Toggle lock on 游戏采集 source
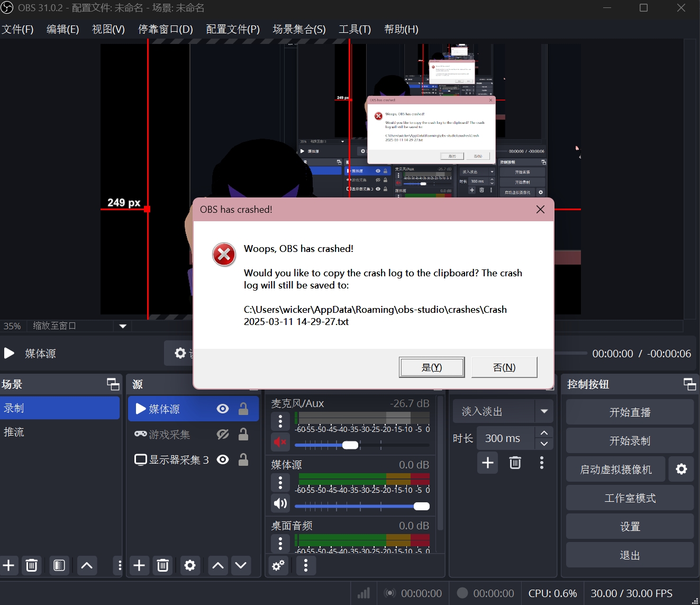This screenshot has height=605, width=700. tap(243, 435)
